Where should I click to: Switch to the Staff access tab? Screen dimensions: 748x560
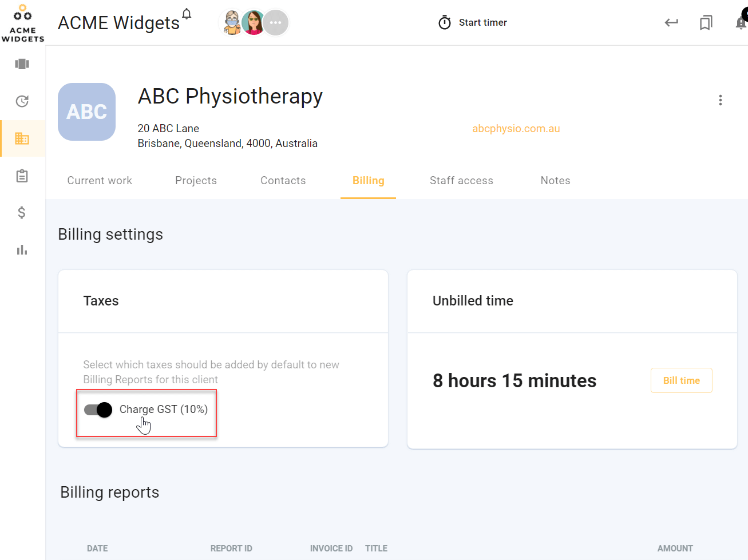pyautogui.click(x=461, y=181)
